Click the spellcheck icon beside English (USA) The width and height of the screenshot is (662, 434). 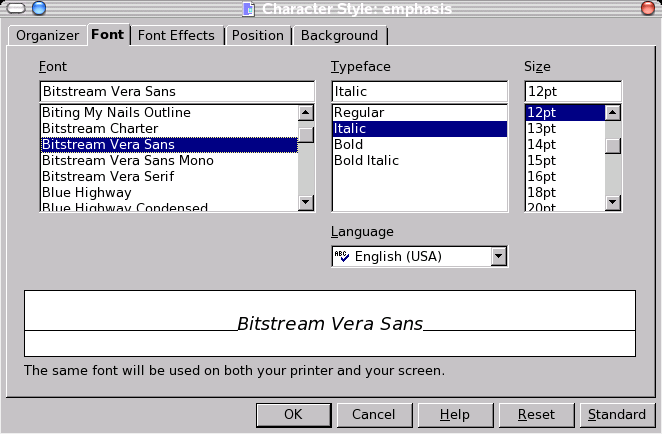pos(342,256)
